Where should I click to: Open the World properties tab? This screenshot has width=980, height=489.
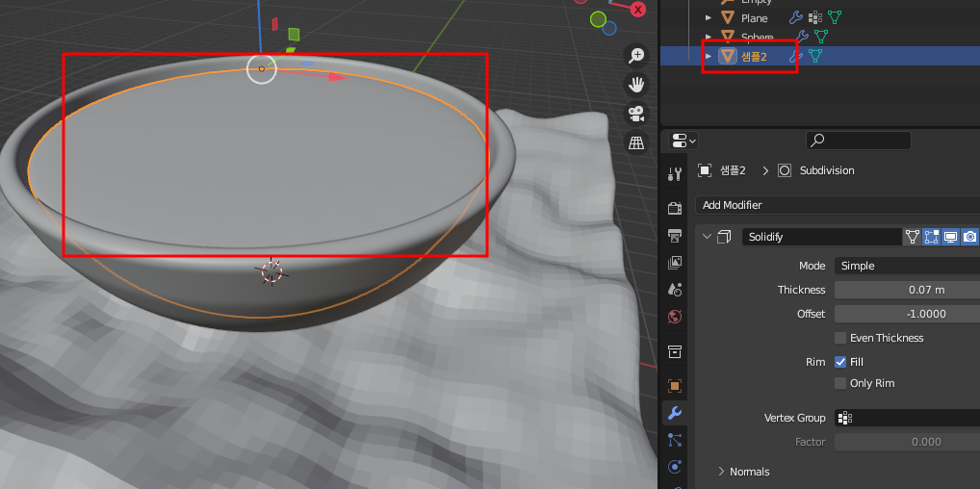tap(675, 317)
